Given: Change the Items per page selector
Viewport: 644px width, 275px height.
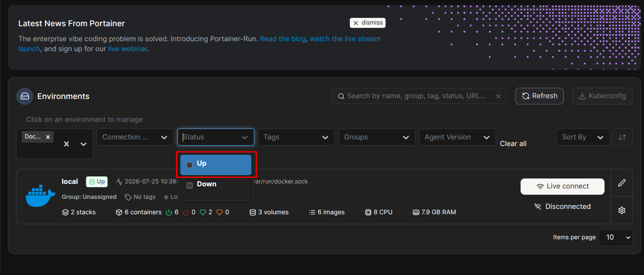Looking at the screenshot, I should tap(615, 237).
